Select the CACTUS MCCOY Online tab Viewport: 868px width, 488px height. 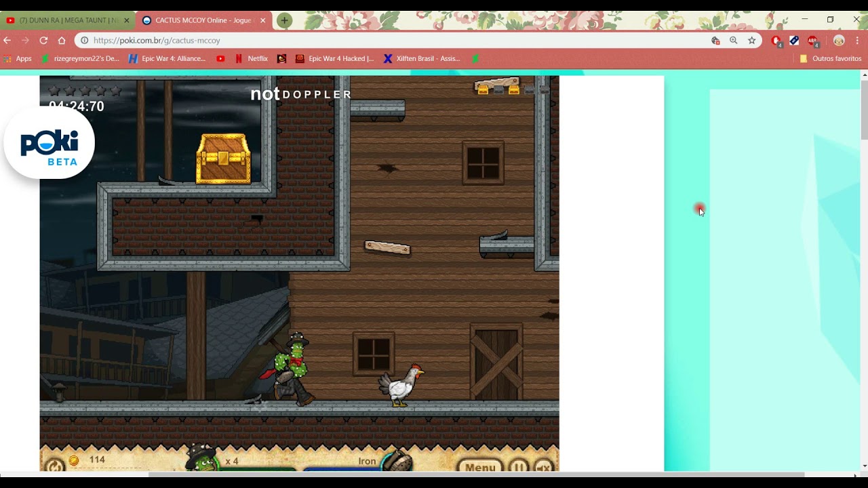203,20
